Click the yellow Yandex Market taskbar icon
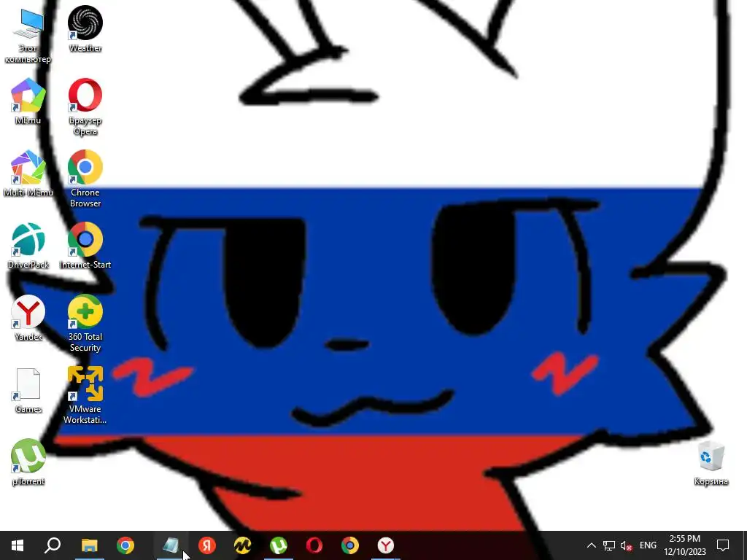 [243, 545]
